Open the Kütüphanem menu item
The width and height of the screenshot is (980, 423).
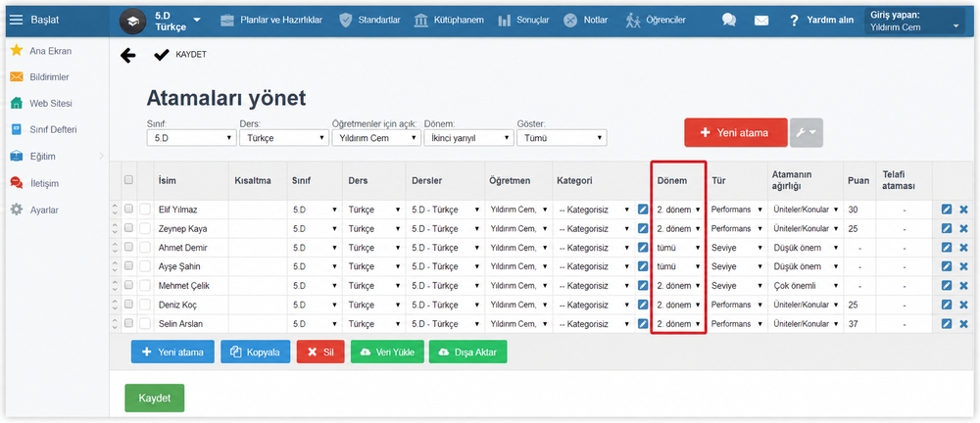pyautogui.click(x=450, y=20)
